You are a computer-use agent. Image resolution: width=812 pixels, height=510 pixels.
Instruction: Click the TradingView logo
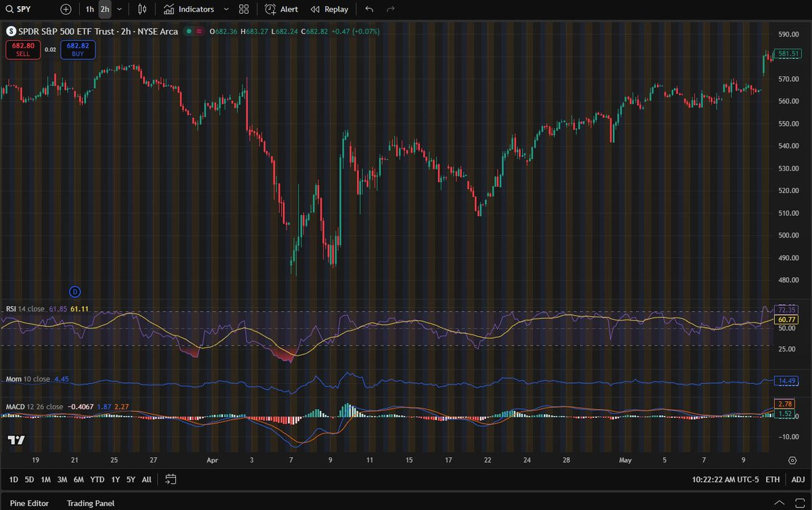[16, 440]
